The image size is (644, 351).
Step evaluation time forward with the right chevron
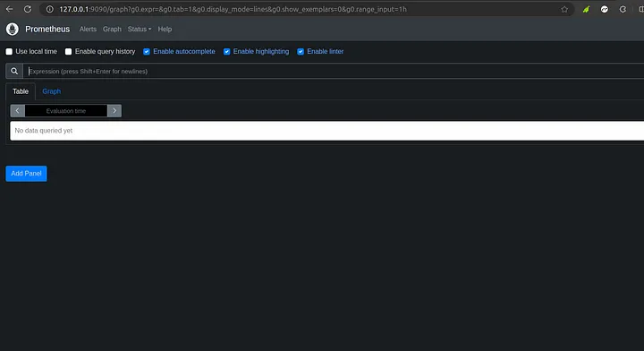tap(114, 110)
